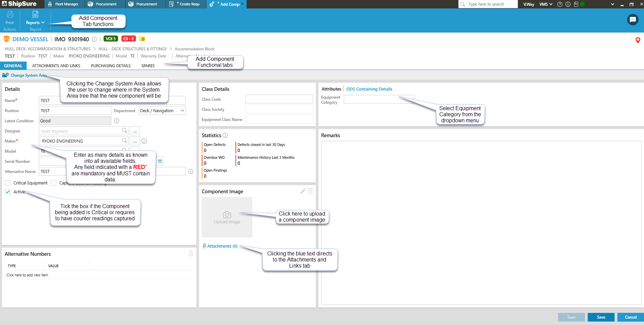Screen dimensions: 644x325
Task: Click the pencil edit icon for Component Image
Action: [x=303, y=191]
